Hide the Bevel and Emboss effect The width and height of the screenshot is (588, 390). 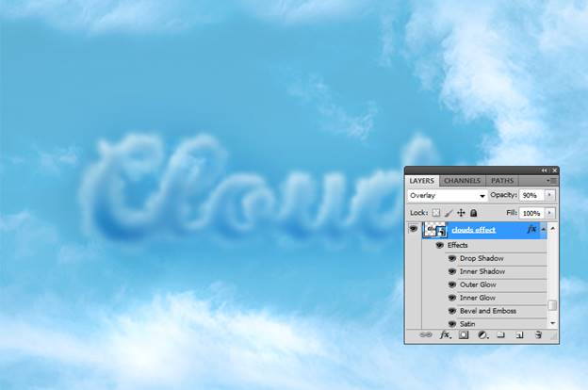pos(452,311)
